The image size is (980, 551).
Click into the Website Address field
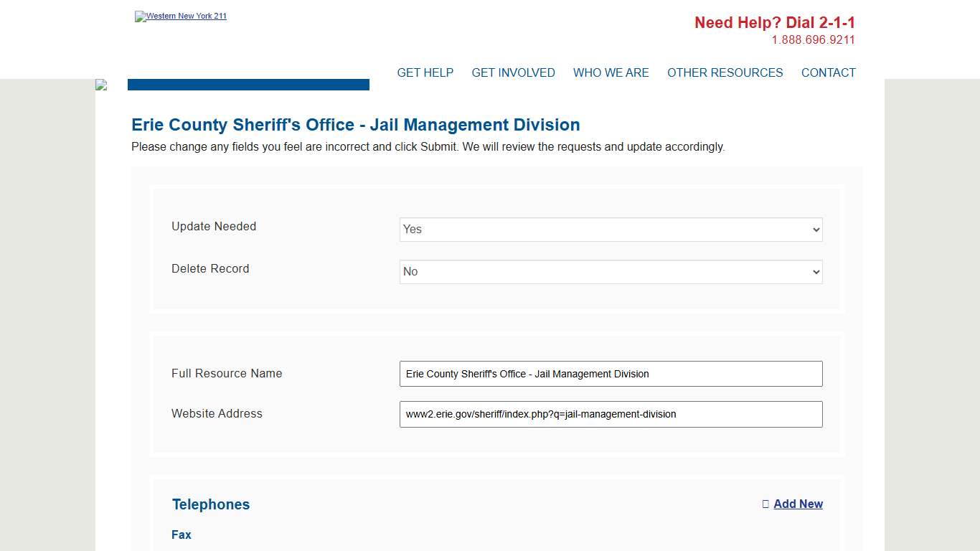pos(611,414)
